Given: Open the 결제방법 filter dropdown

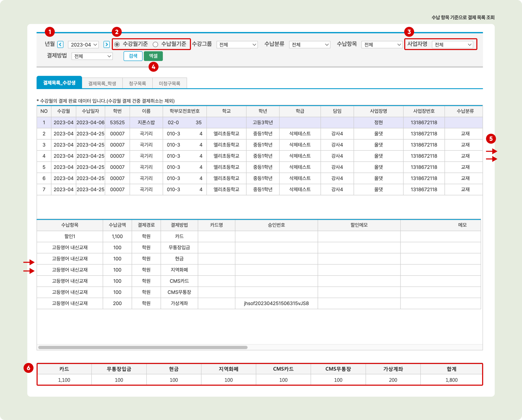Looking at the screenshot, I should (92, 56).
